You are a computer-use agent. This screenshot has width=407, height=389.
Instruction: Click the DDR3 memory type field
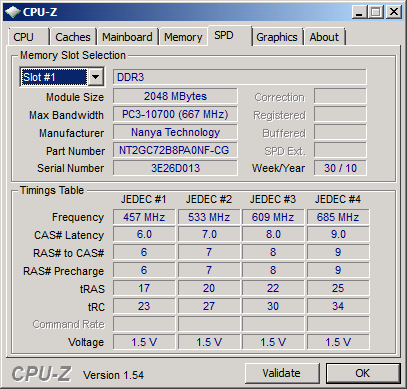[239, 77]
